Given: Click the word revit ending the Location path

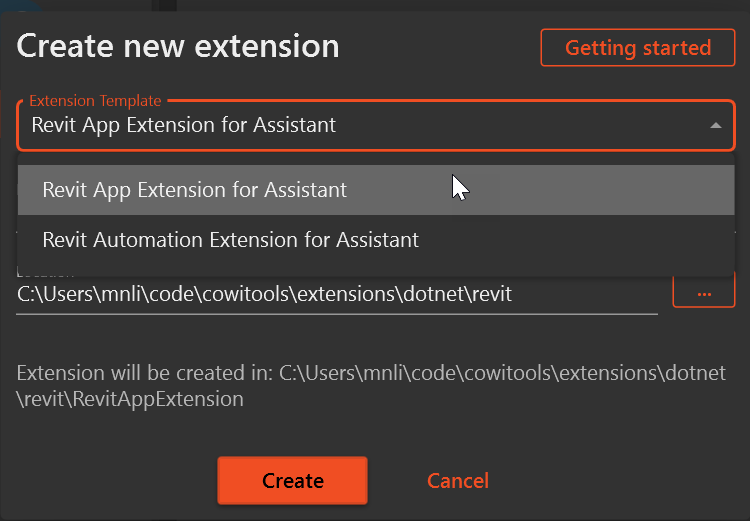Looking at the screenshot, I should 489,295.
